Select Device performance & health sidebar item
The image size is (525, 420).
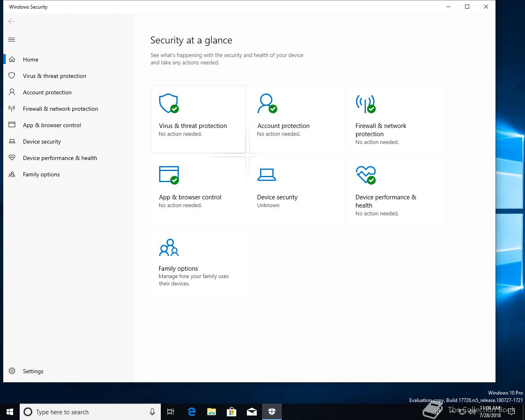click(x=60, y=158)
